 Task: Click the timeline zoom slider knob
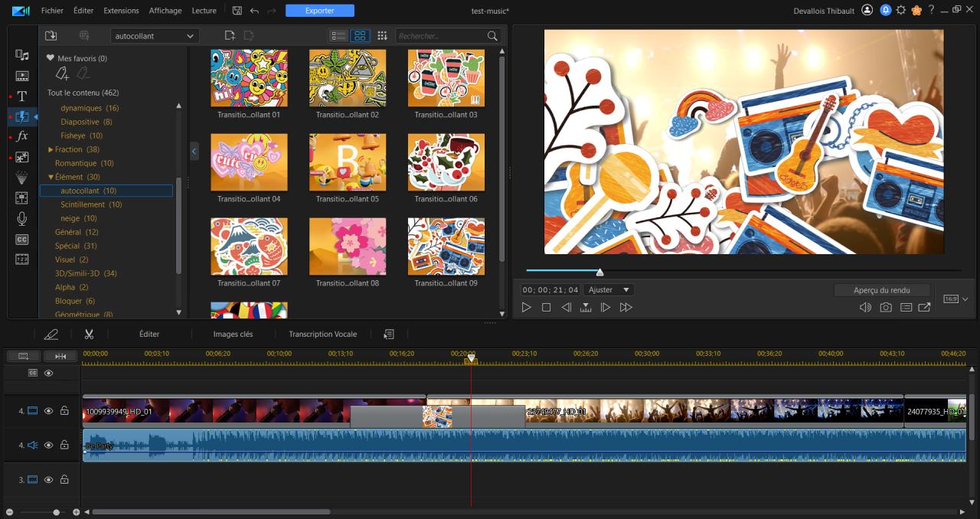(x=56, y=512)
